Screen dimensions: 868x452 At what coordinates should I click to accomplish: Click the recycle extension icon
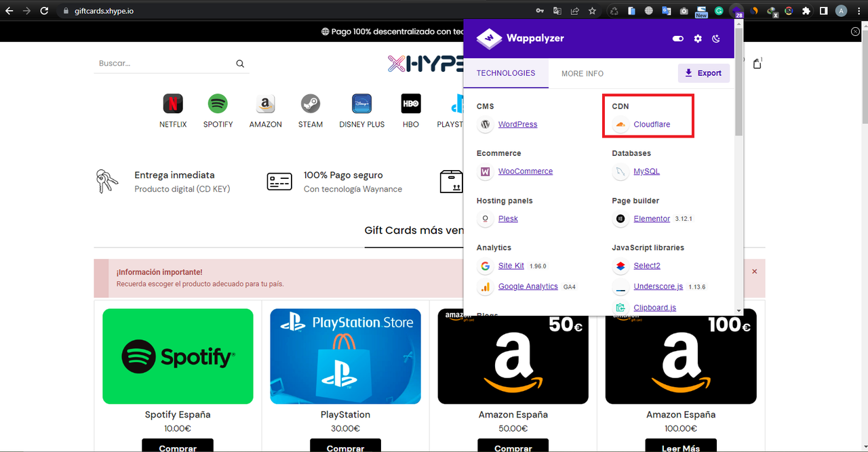point(614,11)
